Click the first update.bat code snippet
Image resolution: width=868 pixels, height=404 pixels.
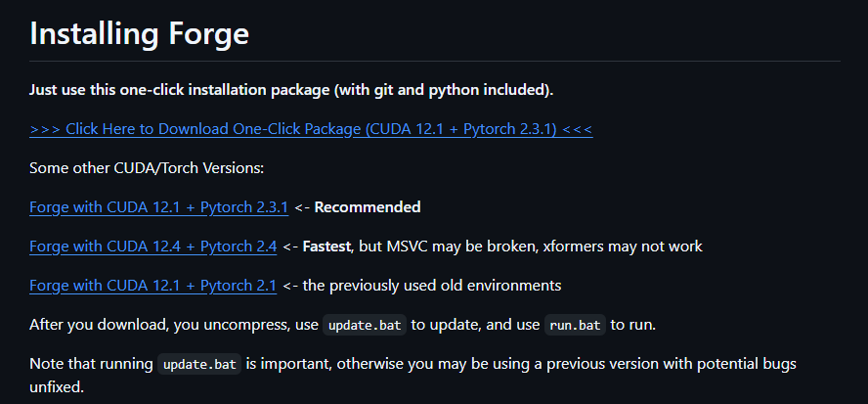[x=364, y=325]
